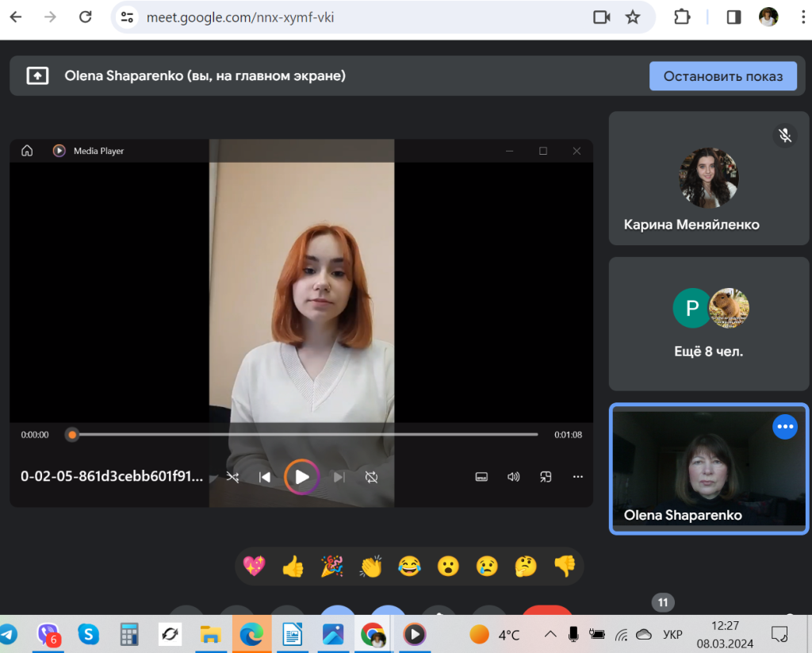Open Telegram from the taskbar
The image size is (812, 653).
click(x=7, y=634)
